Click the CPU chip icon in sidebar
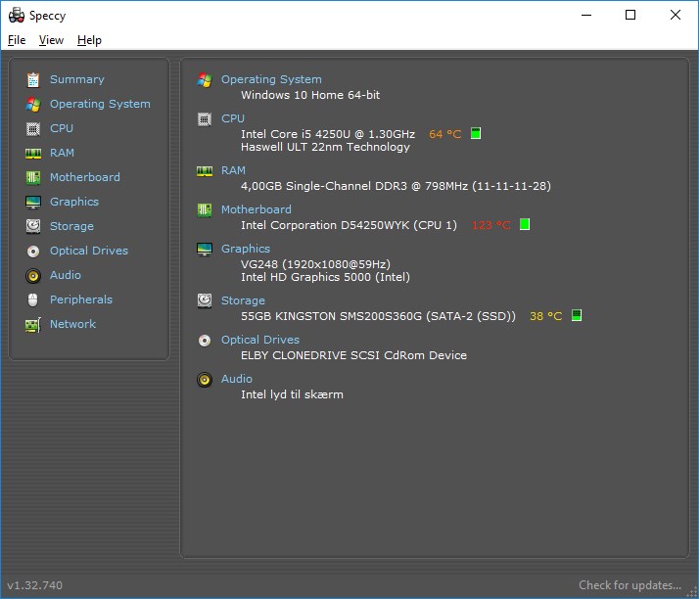 click(x=33, y=129)
